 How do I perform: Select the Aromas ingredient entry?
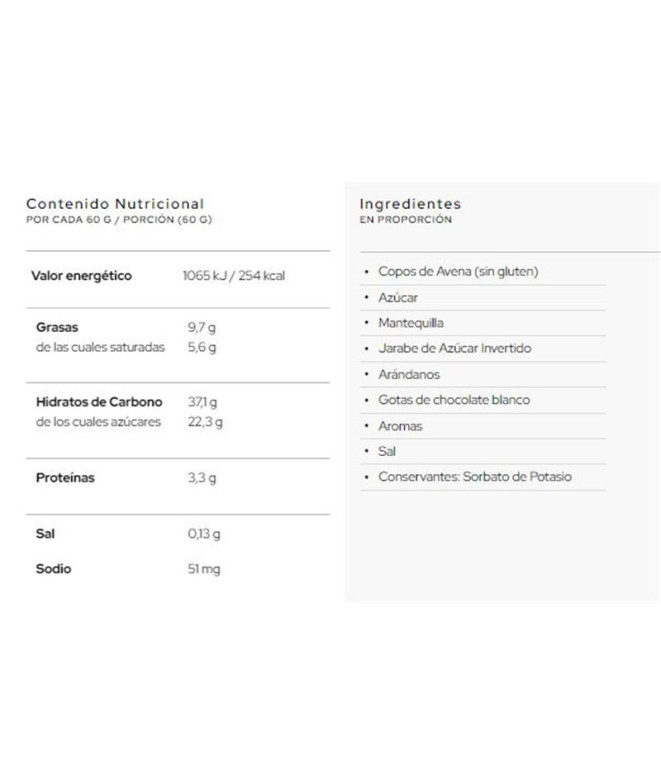(x=400, y=426)
